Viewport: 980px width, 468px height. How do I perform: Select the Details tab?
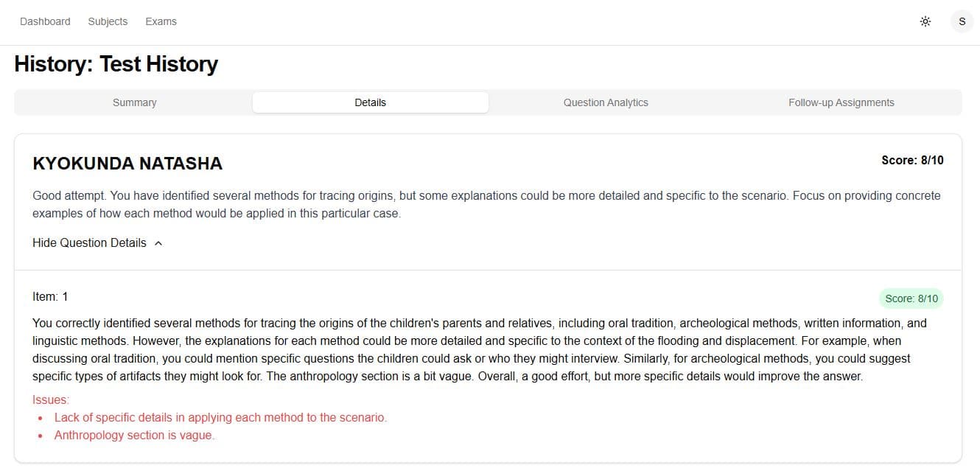[x=370, y=102]
